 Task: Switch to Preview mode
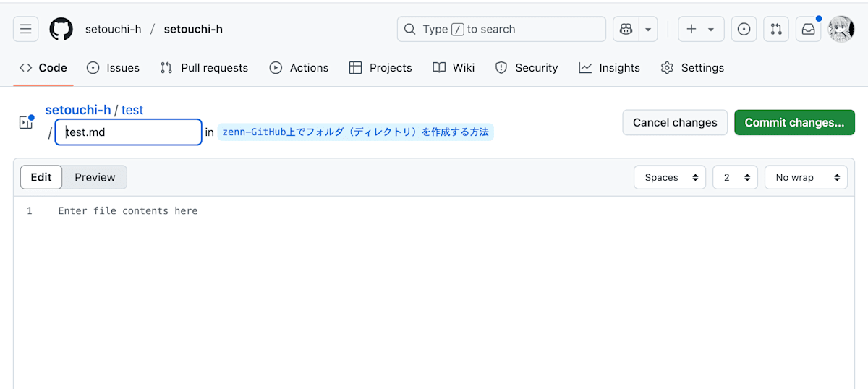95,177
